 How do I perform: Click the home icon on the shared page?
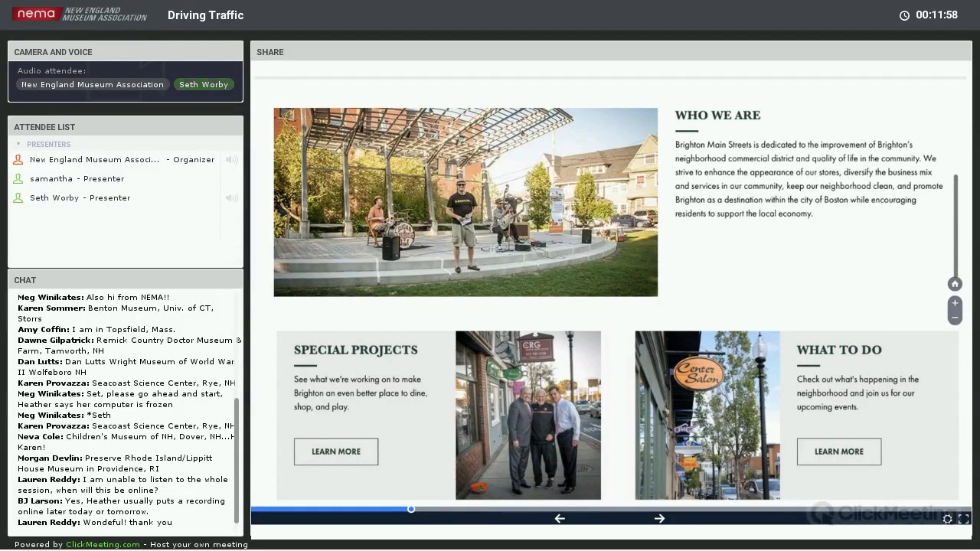tap(954, 284)
